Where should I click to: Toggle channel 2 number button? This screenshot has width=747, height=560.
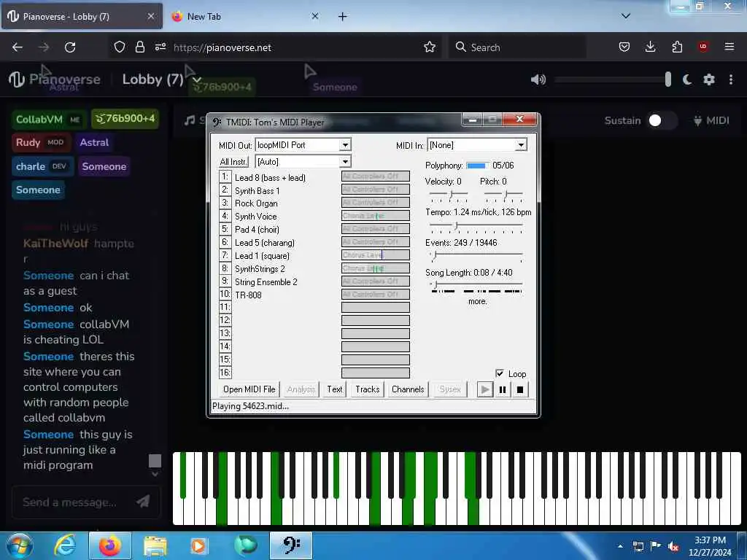point(225,190)
